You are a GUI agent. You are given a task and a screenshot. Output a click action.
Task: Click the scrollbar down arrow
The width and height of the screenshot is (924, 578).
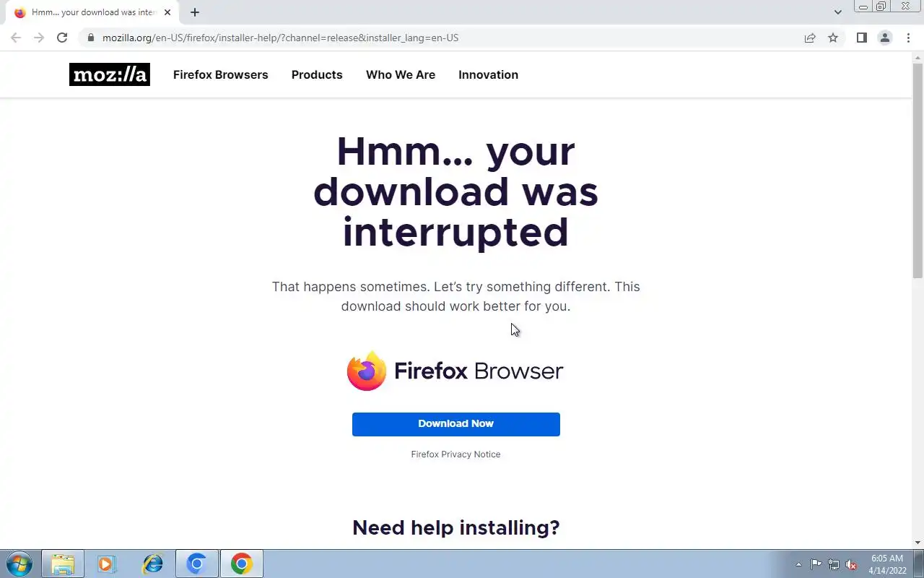point(918,543)
